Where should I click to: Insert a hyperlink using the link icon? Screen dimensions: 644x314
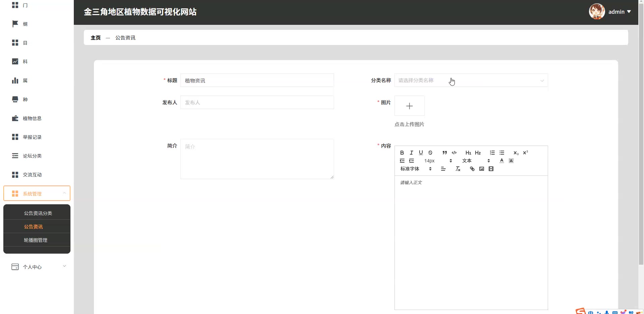click(472, 169)
